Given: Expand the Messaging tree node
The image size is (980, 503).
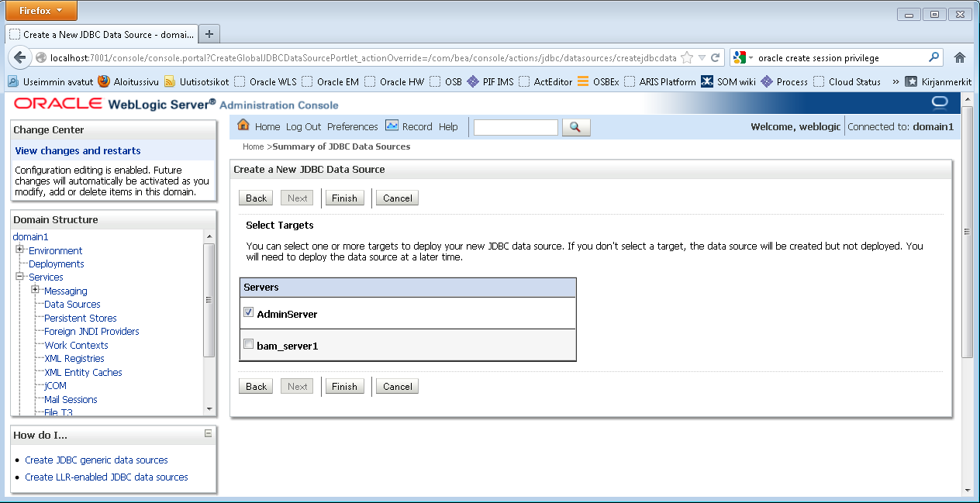Looking at the screenshot, I should click(x=36, y=290).
